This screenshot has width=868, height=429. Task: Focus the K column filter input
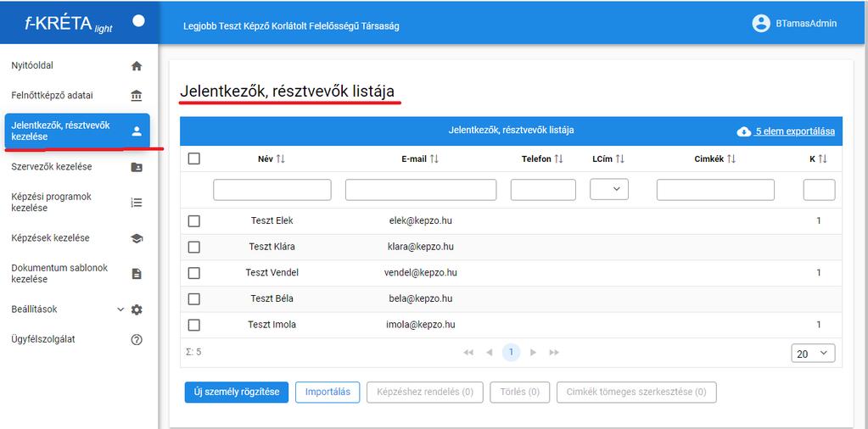click(820, 190)
